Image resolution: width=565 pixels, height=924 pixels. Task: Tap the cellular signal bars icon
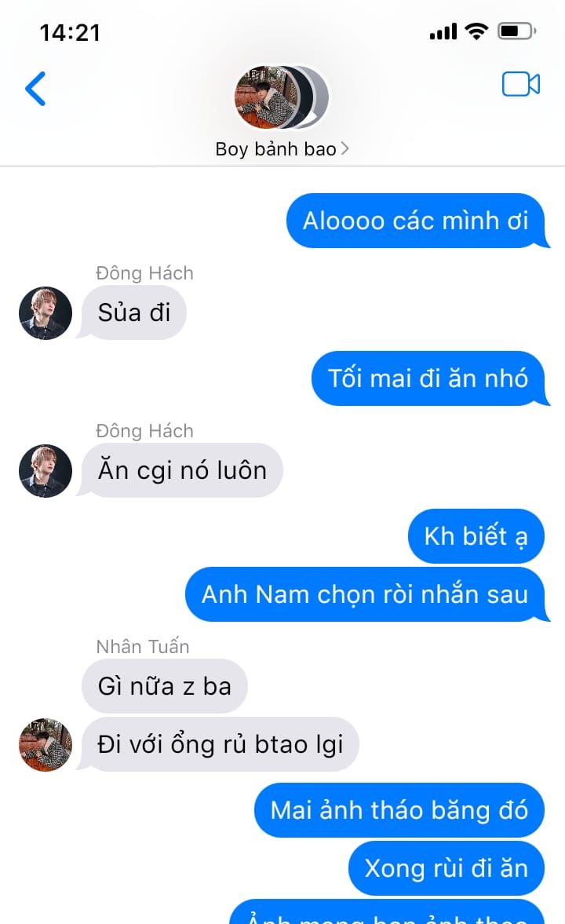coord(443,31)
